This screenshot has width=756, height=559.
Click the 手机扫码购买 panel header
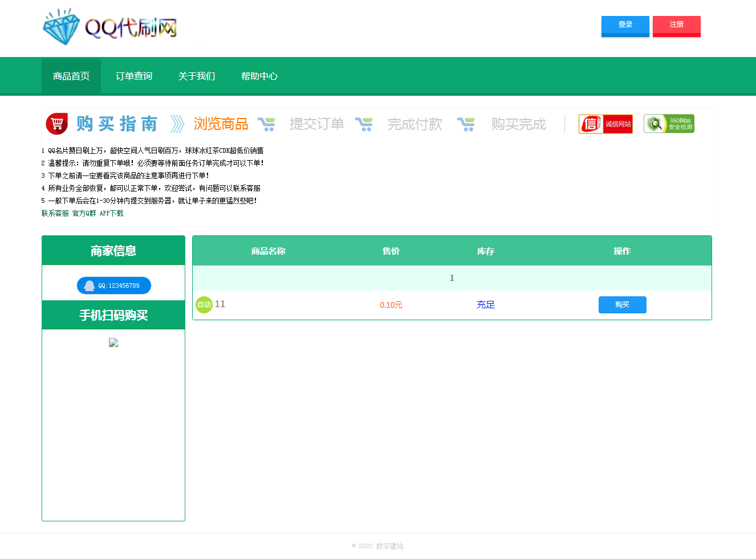pyautogui.click(x=113, y=315)
